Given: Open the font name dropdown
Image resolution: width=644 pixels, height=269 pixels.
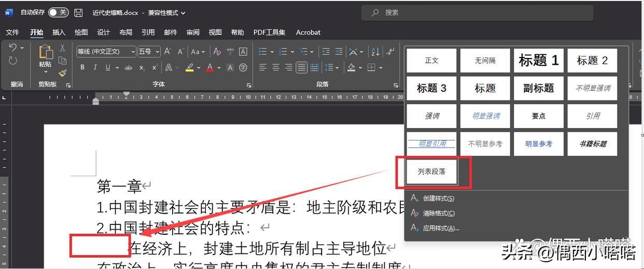Looking at the screenshot, I should point(133,51).
